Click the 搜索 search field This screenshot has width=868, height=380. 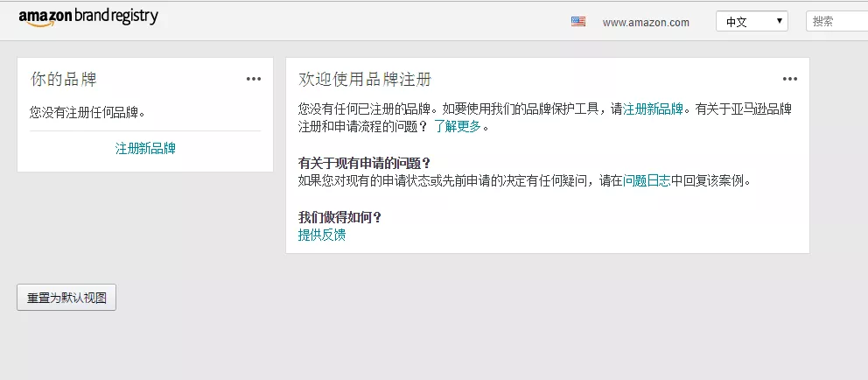[837, 22]
